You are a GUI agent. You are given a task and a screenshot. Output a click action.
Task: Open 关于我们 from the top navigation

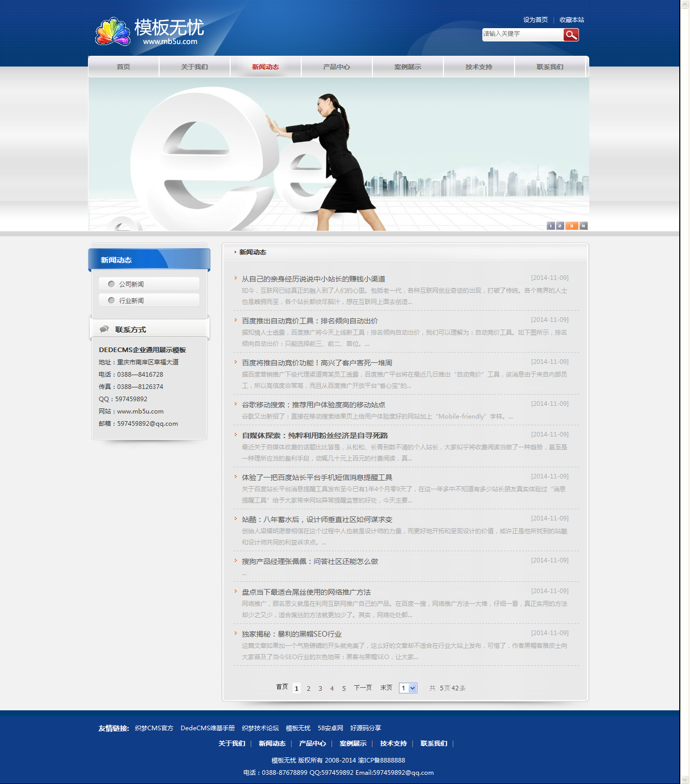tap(194, 67)
